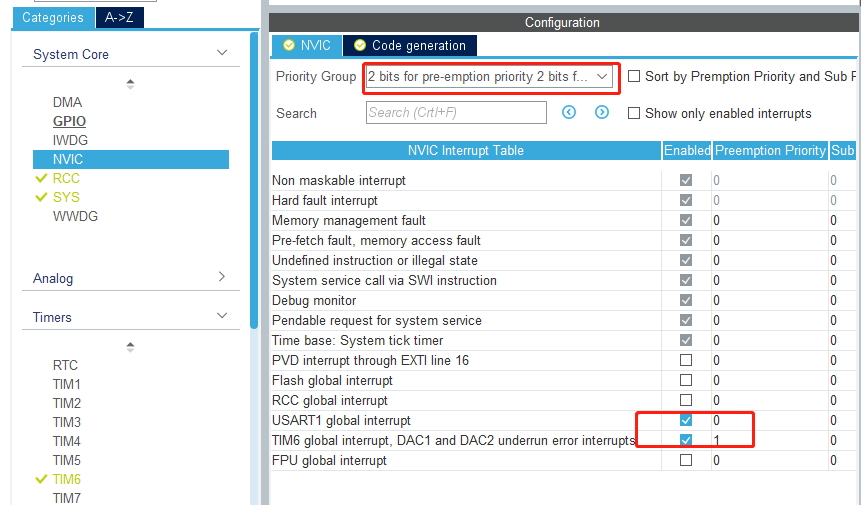Edit TIM6 preemption priority value 1
The height and width of the screenshot is (505, 861).
pyautogui.click(x=770, y=440)
